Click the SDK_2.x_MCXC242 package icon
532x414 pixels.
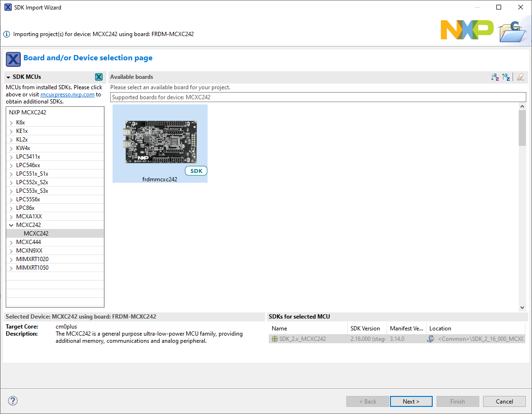coord(275,339)
